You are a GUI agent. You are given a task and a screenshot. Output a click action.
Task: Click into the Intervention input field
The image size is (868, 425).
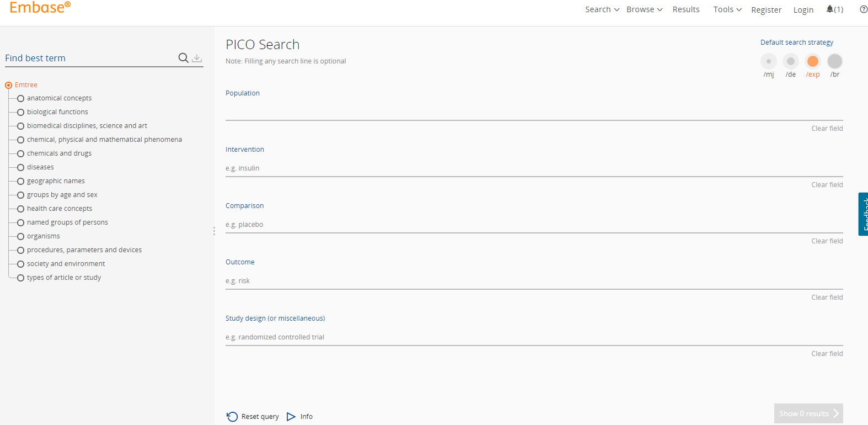pos(534,168)
